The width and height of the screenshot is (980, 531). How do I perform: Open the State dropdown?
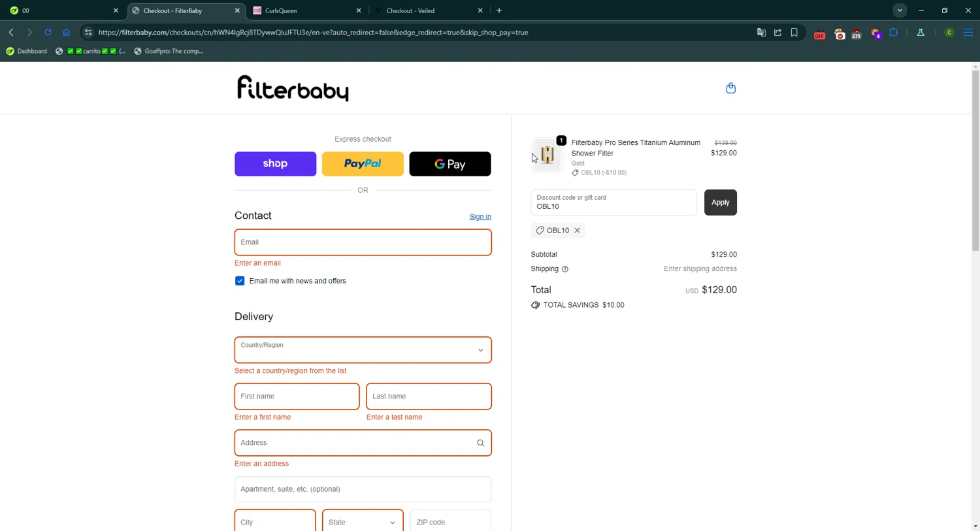(363, 523)
